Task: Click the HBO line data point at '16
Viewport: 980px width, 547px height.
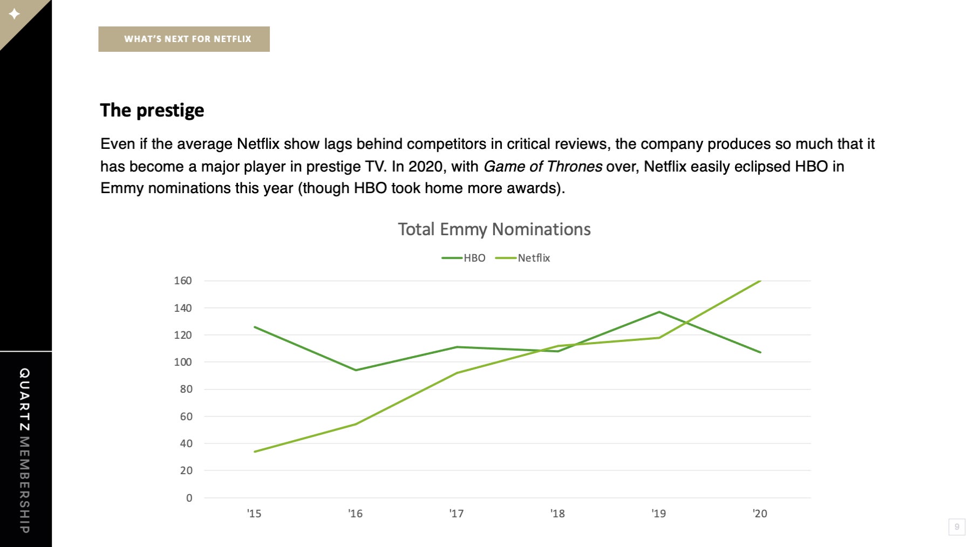Action: click(356, 370)
